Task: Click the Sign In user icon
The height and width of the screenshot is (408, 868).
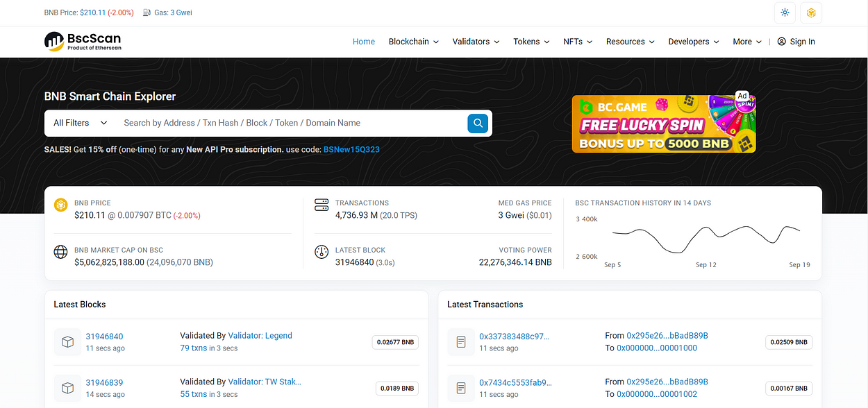Action: 781,42
